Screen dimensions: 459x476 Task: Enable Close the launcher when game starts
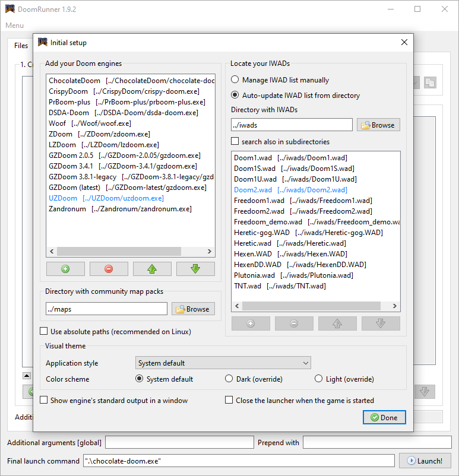click(299, 401)
